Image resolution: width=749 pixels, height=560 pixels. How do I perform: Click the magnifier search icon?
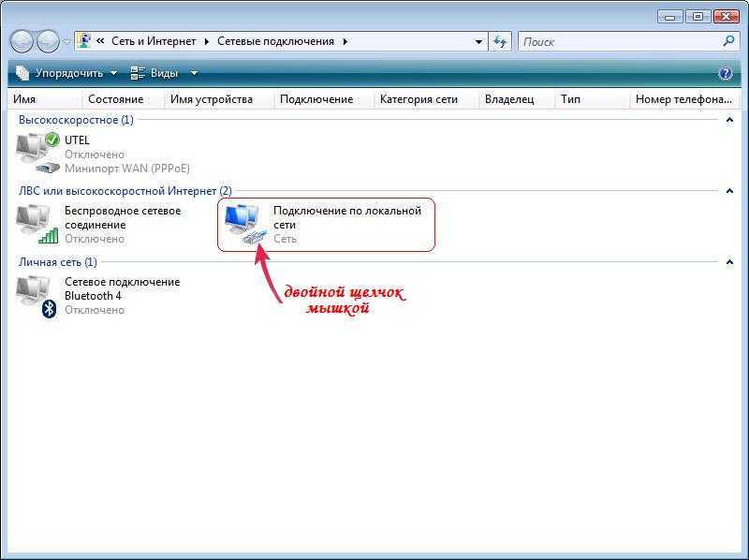click(x=729, y=41)
